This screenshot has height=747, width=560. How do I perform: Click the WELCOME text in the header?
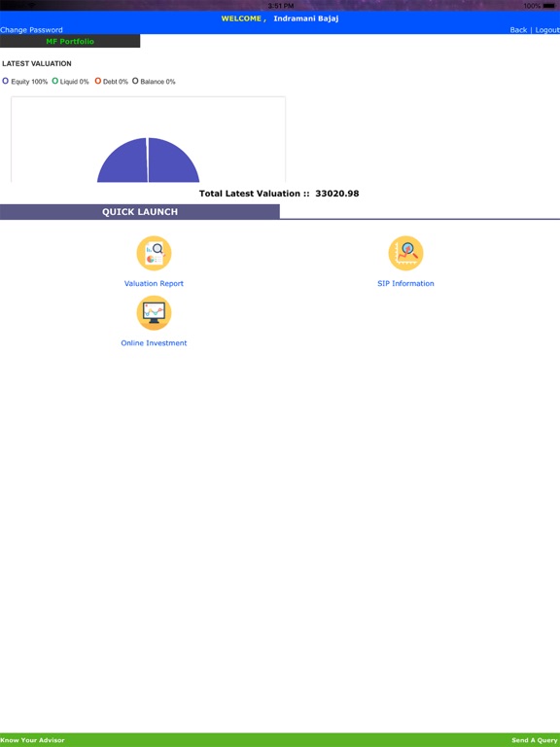coord(241,18)
